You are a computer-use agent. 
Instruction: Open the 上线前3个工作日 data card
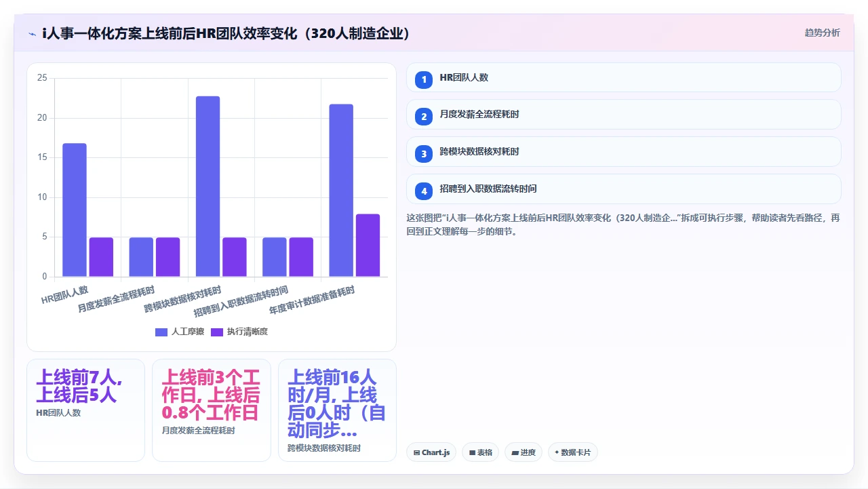[212, 410]
